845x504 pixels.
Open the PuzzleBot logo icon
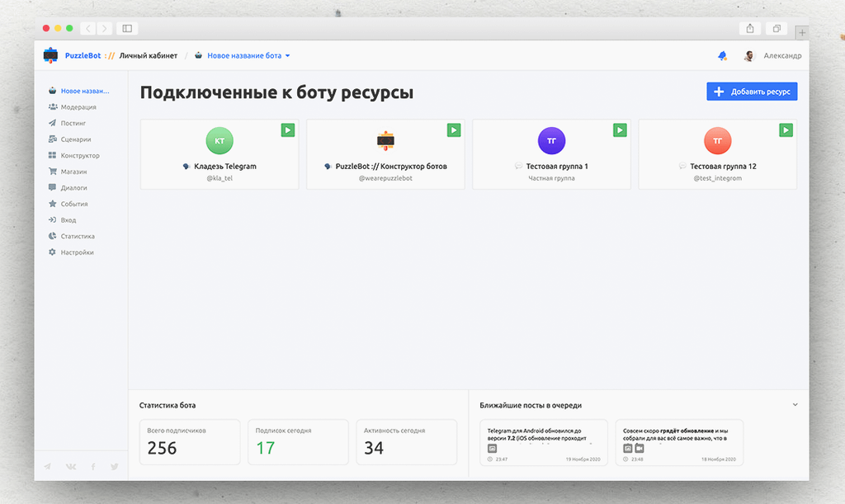[50, 55]
